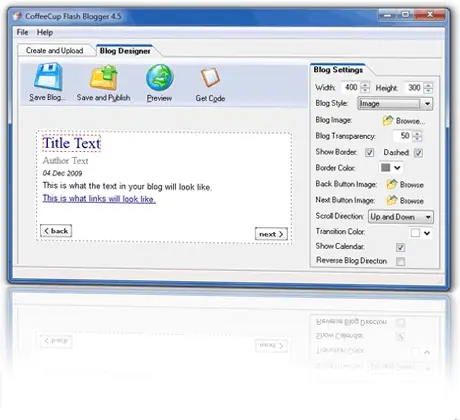Screen dimensions: 460x420
Task: Click the Save and Publish folder icon
Action: [104, 78]
